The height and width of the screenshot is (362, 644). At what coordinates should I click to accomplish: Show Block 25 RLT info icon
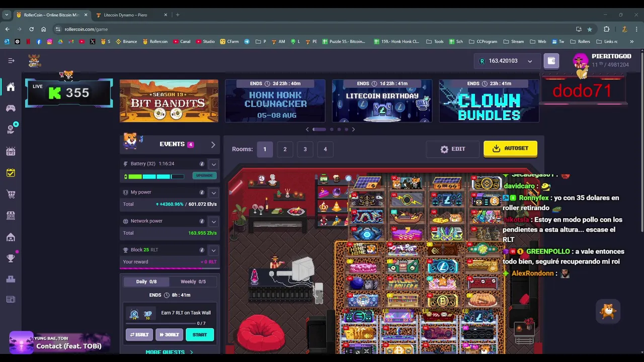(202, 250)
